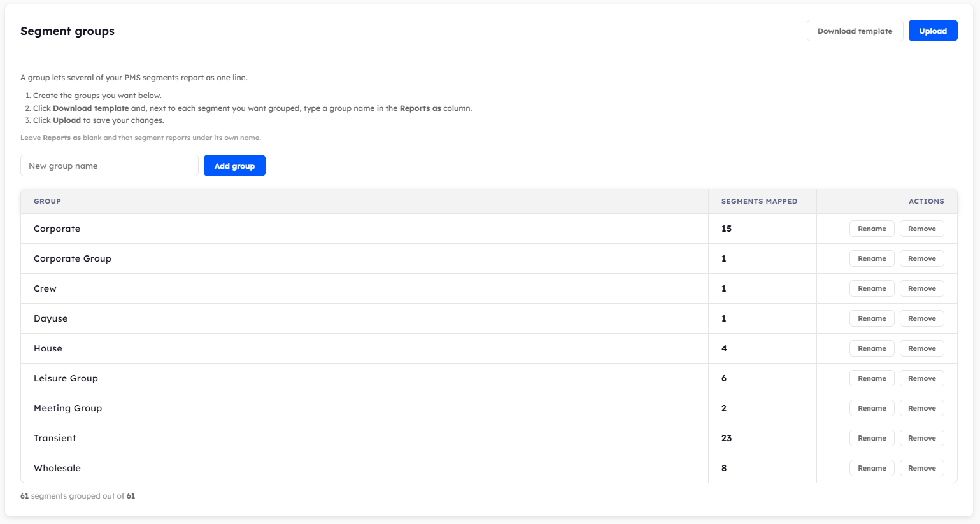Click the Download template button

click(x=855, y=31)
